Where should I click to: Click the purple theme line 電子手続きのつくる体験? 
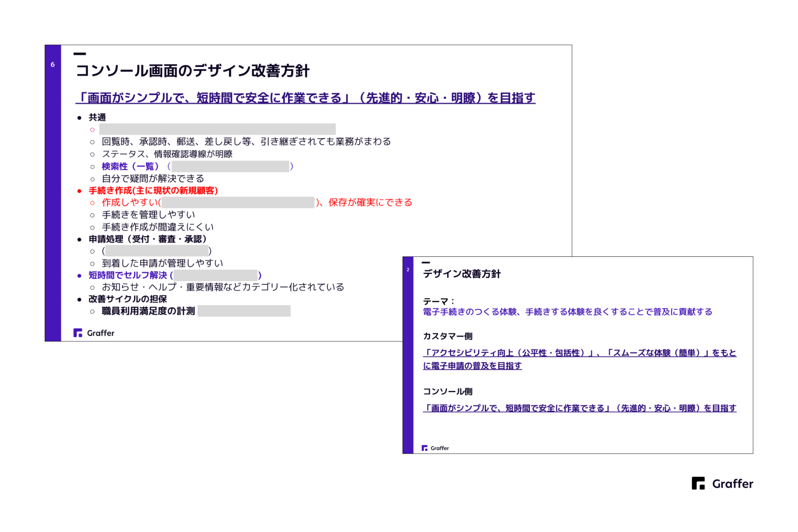point(568,312)
